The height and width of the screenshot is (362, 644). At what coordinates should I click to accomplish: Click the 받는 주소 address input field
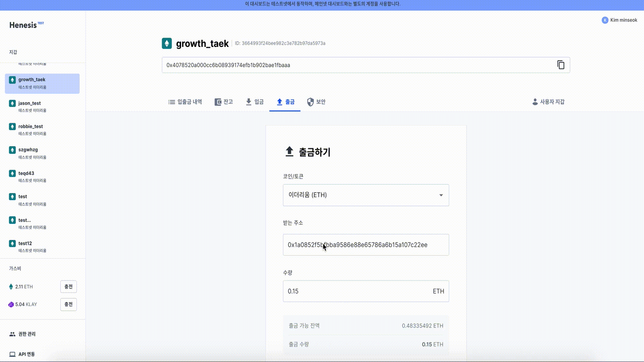366,245
